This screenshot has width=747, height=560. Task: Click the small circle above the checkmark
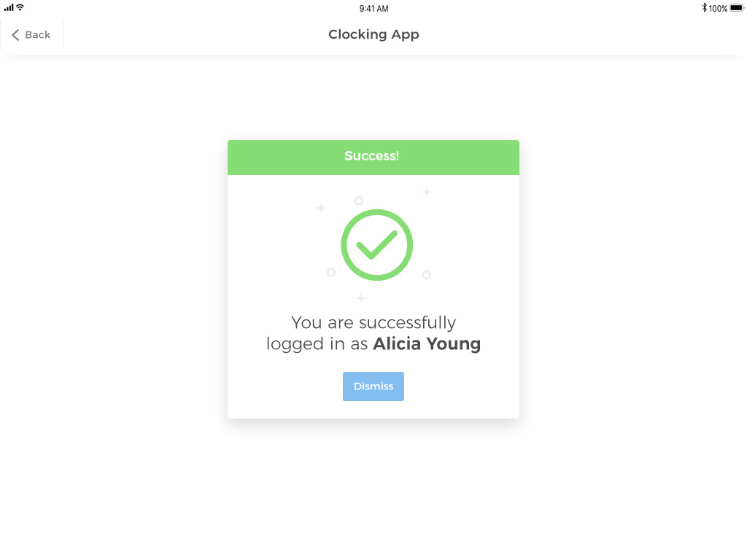[x=358, y=201]
